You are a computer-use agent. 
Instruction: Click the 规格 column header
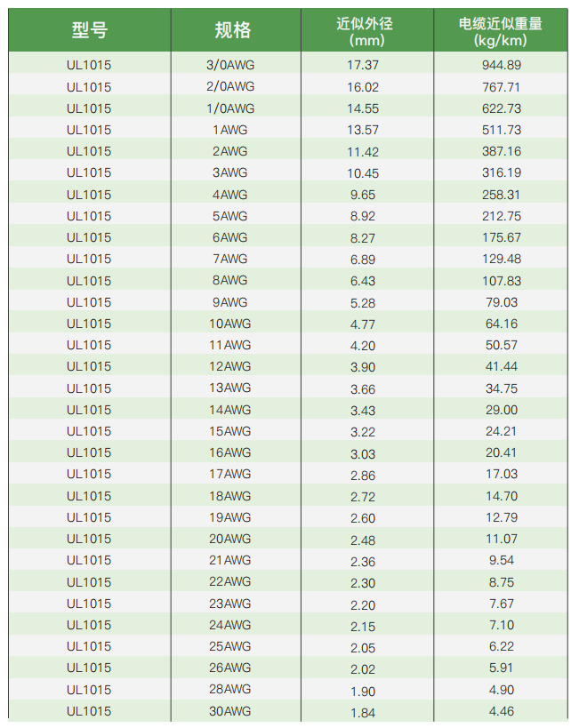pyautogui.click(x=232, y=30)
